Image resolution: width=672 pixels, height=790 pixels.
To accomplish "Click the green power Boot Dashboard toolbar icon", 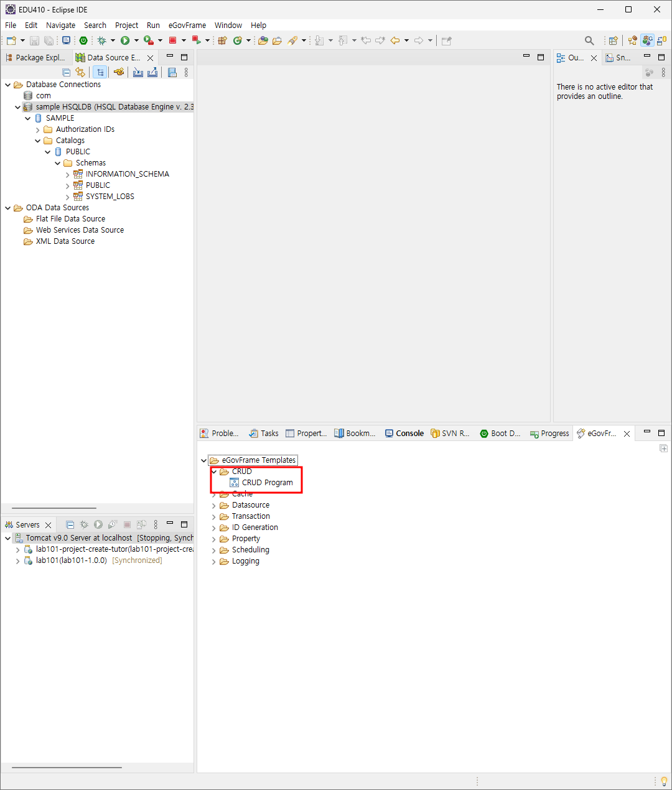I will point(83,40).
